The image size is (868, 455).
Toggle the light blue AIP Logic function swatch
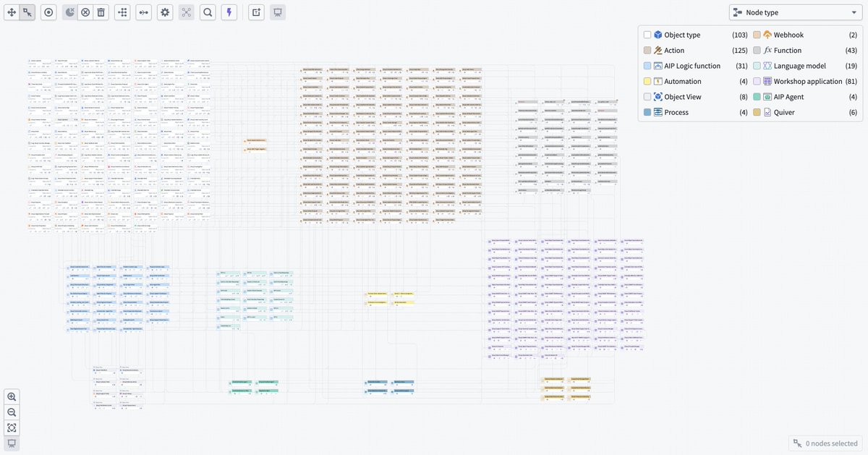click(x=647, y=66)
